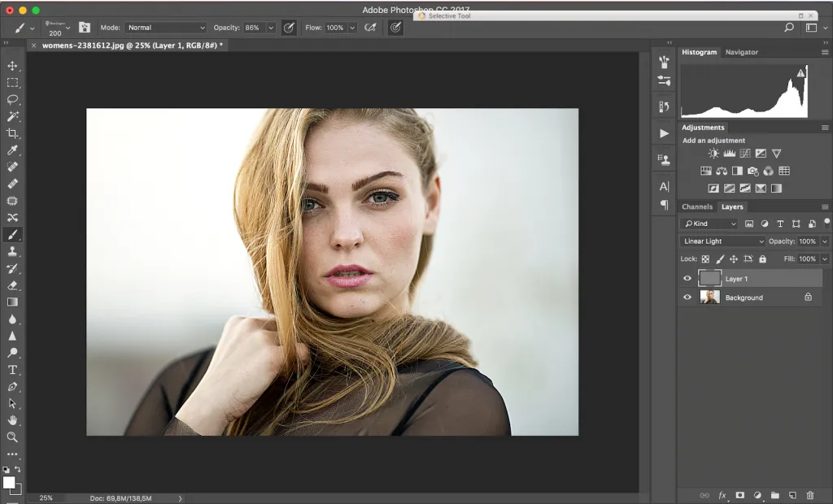833x504 pixels.
Task: Toggle pressure for opacity button
Action: 289,28
